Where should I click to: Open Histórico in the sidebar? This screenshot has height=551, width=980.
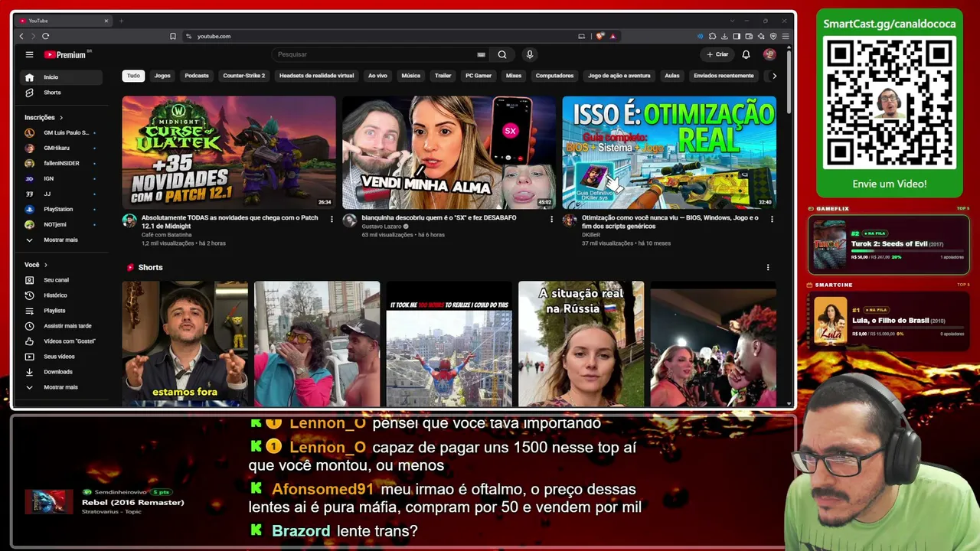coord(61,295)
